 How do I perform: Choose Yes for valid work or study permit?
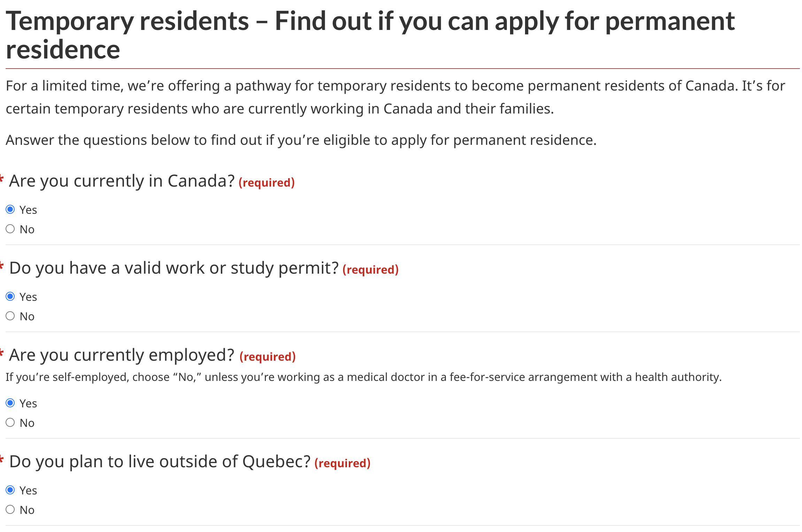[x=10, y=296]
